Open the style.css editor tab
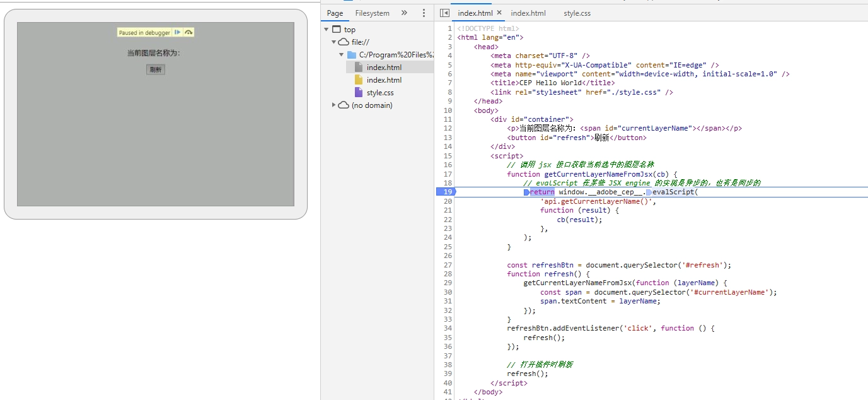This screenshot has height=400, width=868. tap(577, 13)
